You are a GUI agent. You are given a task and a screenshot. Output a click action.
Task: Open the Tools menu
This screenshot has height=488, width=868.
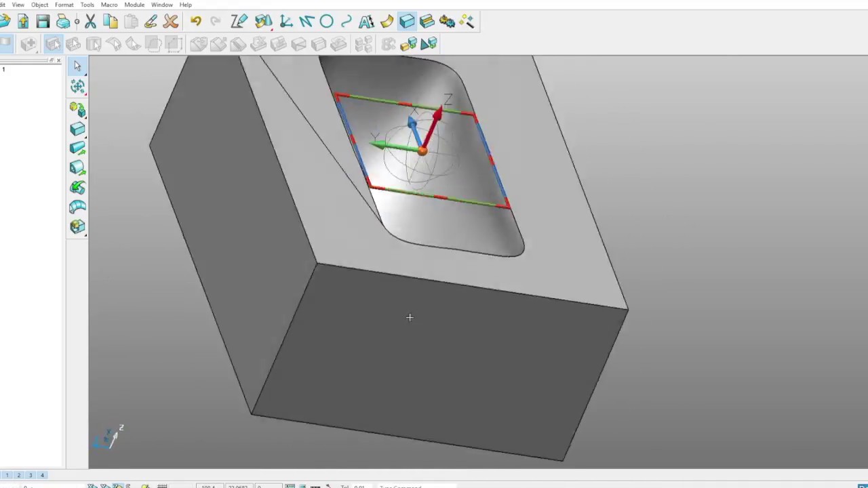coord(87,5)
